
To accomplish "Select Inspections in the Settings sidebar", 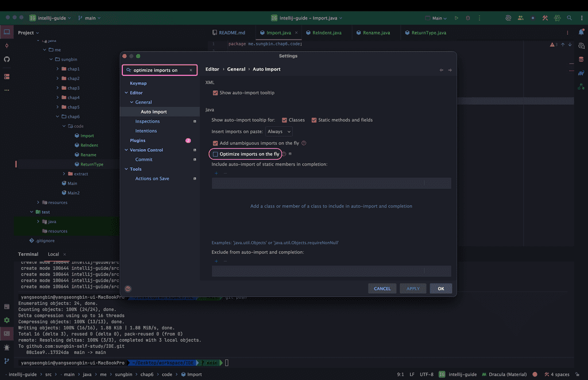I will click(x=148, y=121).
